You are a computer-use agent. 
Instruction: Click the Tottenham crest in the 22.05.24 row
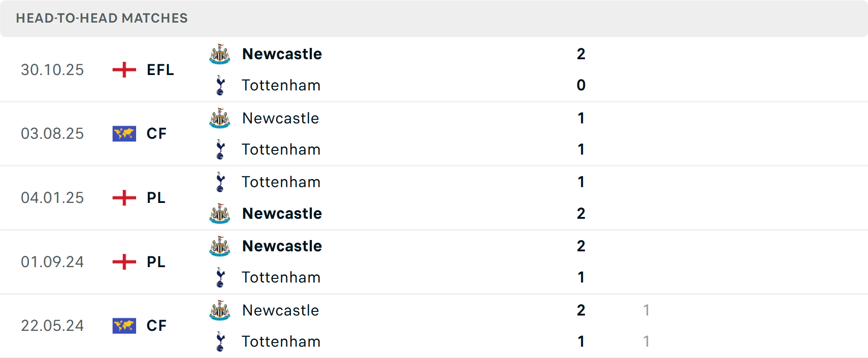coord(220,342)
